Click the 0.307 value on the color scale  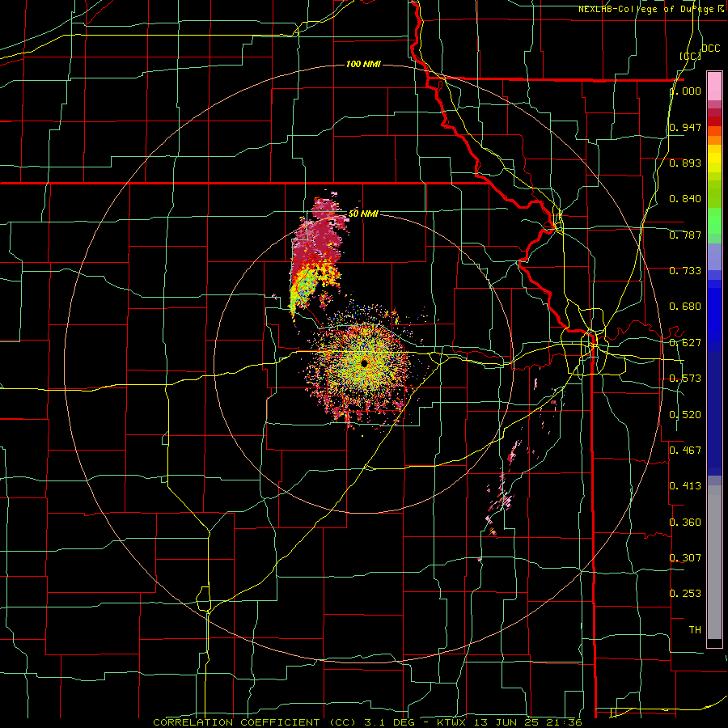pyautogui.click(x=685, y=557)
